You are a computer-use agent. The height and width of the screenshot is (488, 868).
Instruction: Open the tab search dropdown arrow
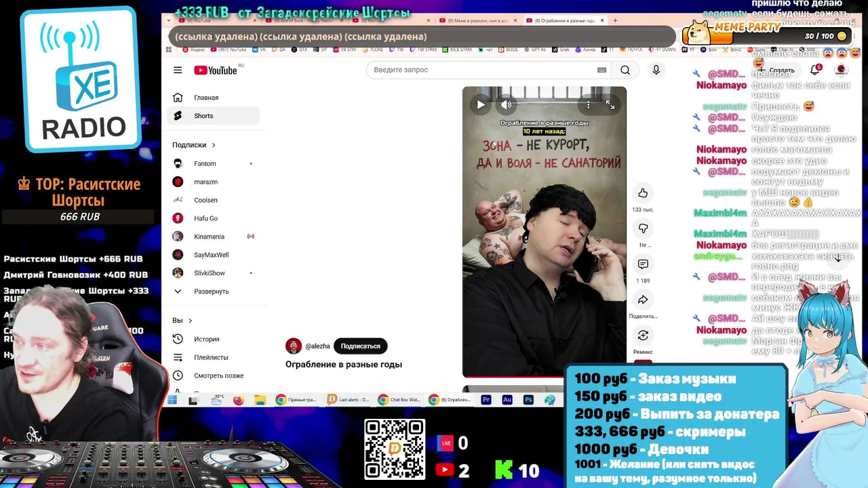(170, 20)
